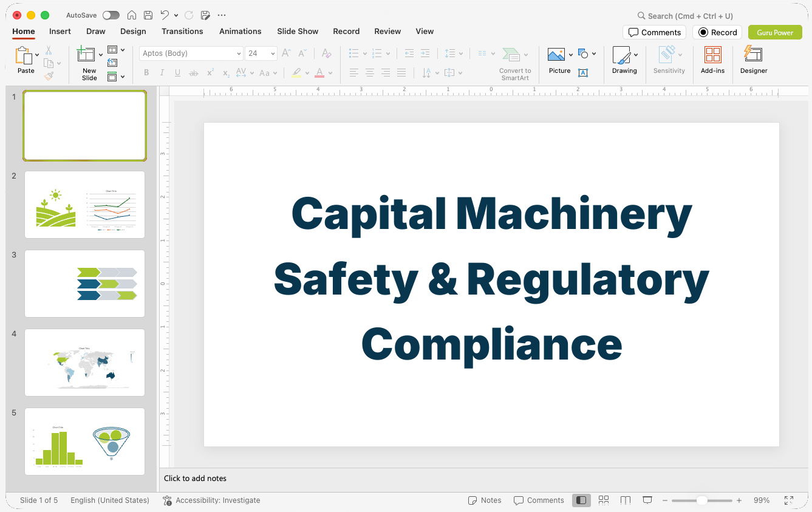Click Increase Font Size icon
Image resolution: width=812 pixels, height=512 pixels.
[x=286, y=53]
